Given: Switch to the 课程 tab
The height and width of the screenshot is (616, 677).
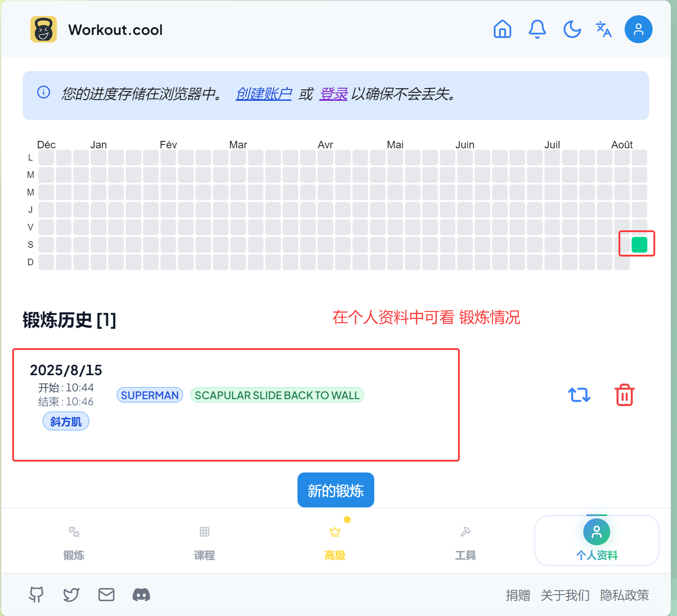Looking at the screenshot, I should (x=205, y=543).
